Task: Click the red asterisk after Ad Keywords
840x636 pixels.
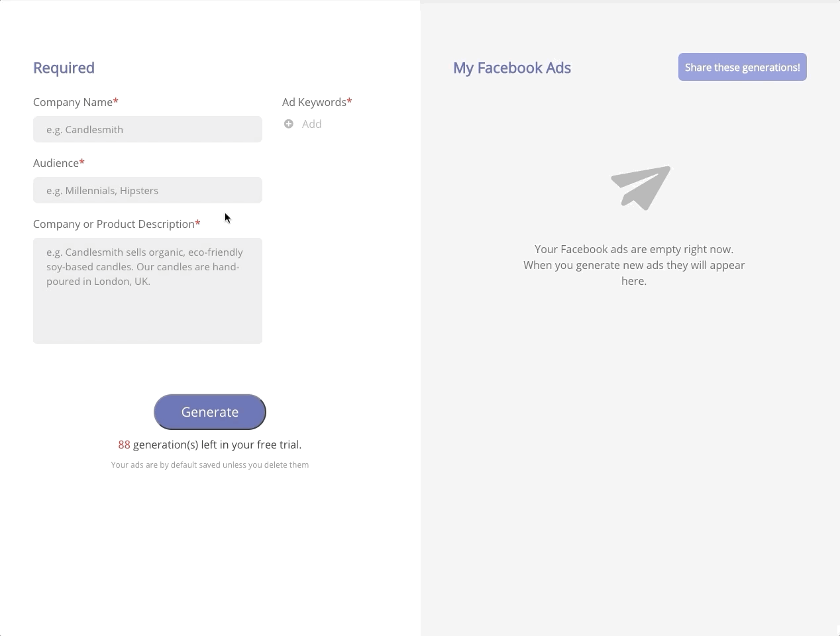Action: click(x=350, y=101)
